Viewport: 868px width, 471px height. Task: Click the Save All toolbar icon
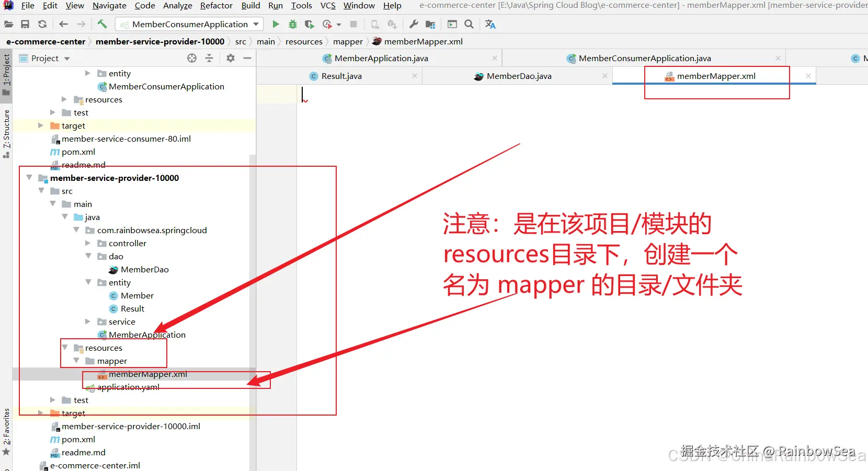click(25, 24)
